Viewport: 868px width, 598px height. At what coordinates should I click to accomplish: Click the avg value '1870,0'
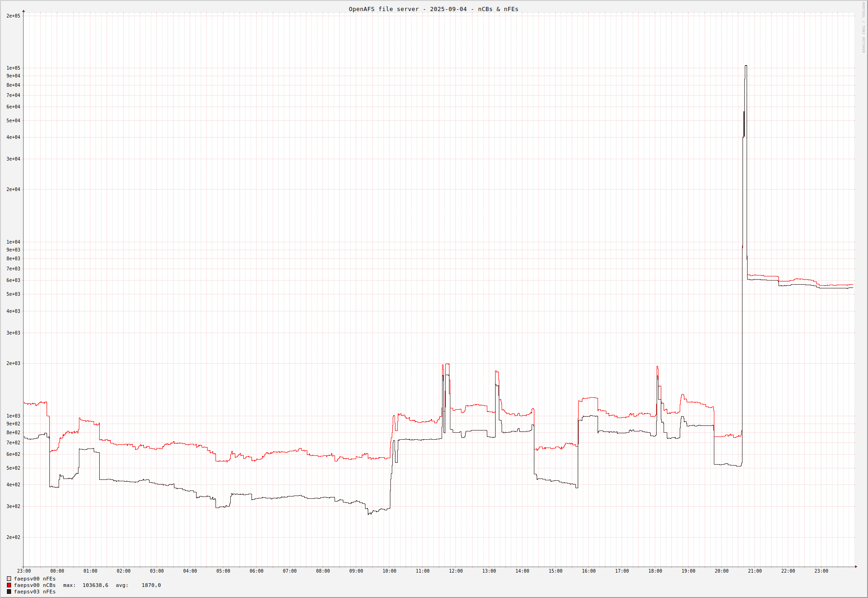click(x=151, y=585)
